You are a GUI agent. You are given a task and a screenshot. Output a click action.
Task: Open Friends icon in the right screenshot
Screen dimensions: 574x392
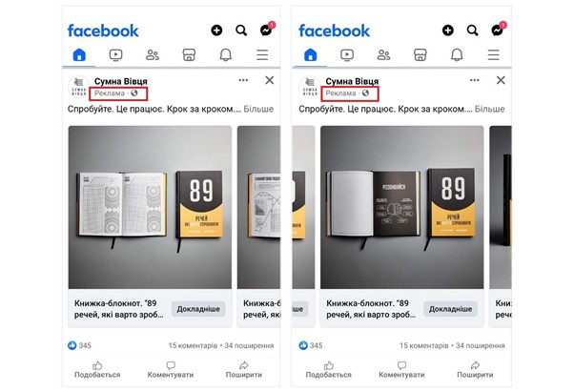383,55
